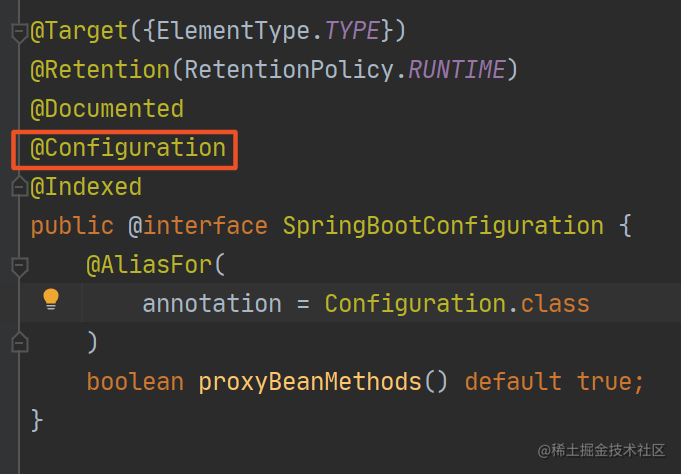Screen dimensions: 681x474
Task: Collapse the fold marker beside @Target
Action: [19, 33]
